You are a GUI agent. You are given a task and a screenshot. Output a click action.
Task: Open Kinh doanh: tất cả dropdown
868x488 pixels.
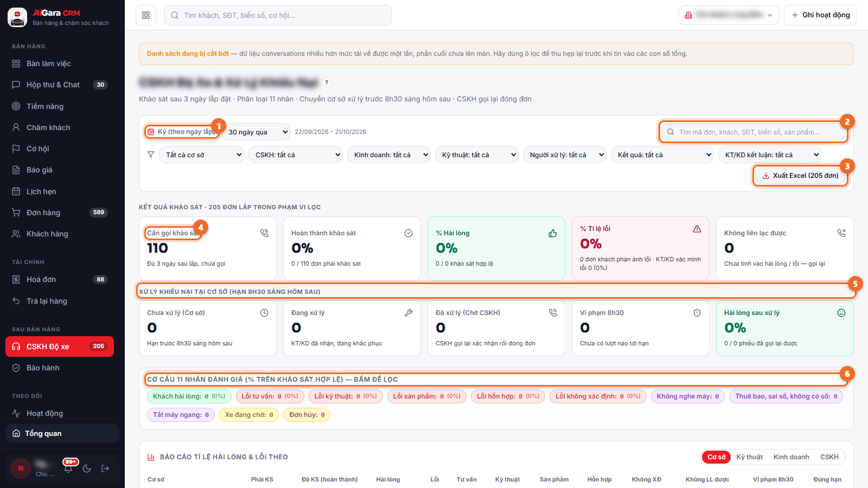[x=389, y=155]
